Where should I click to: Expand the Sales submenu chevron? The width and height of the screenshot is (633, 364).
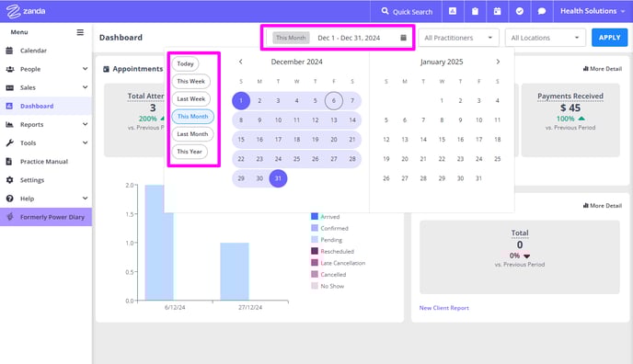click(85, 87)
